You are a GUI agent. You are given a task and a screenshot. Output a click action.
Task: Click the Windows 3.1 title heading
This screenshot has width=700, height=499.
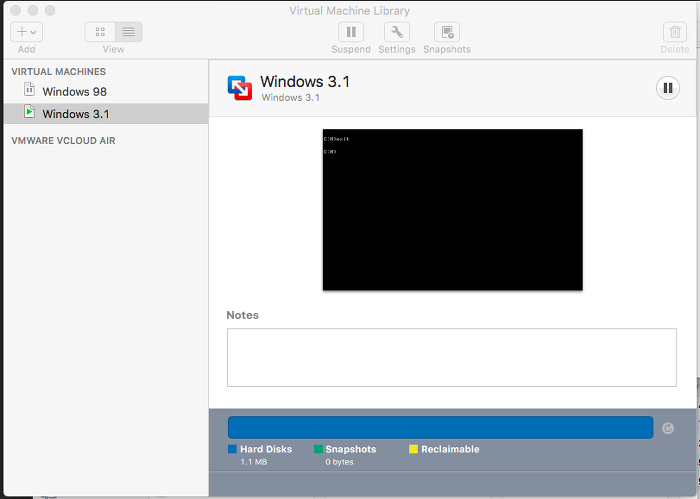pyautogui.click(x=305, y=82)
